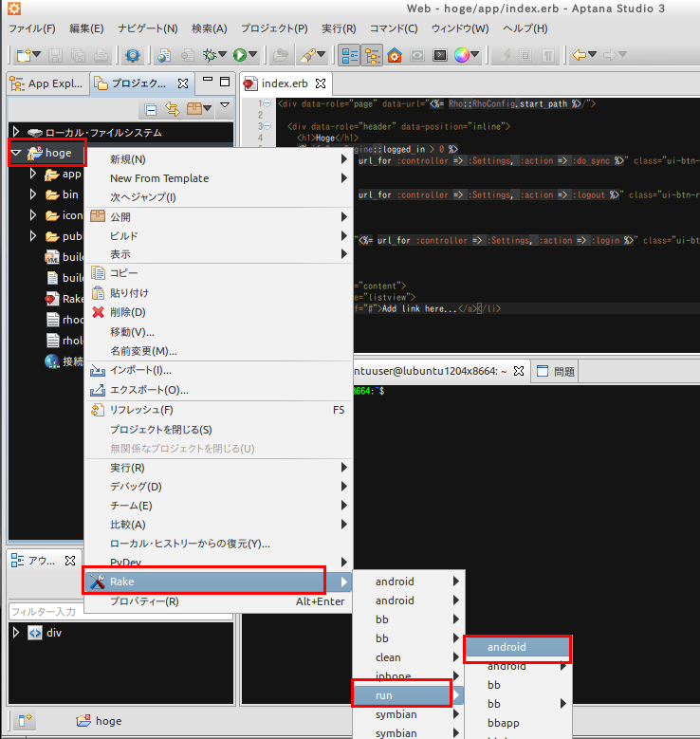Open the コマンド(C) menu

click(394, 28)
